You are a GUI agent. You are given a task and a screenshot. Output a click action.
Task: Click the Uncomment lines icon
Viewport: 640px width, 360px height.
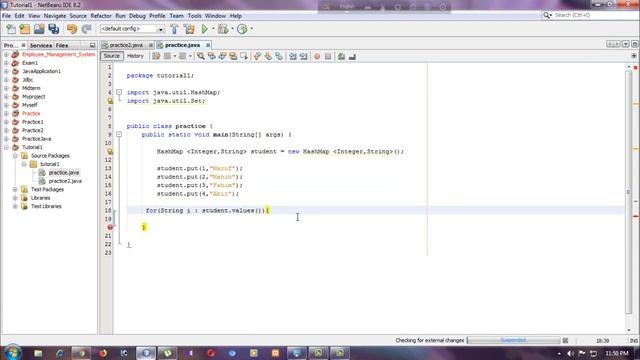(x=352, y=56)
